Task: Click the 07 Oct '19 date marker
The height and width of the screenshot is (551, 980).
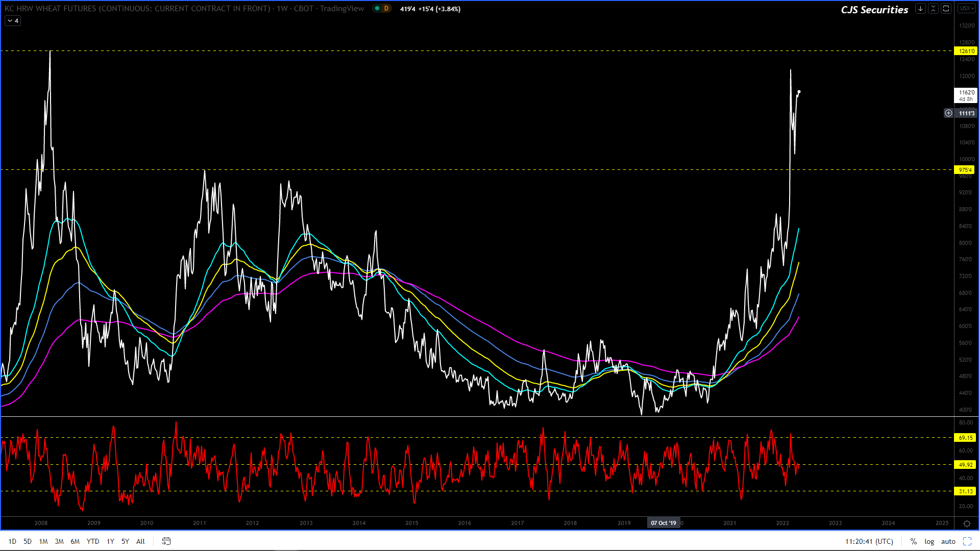Action: pos(663,523)
